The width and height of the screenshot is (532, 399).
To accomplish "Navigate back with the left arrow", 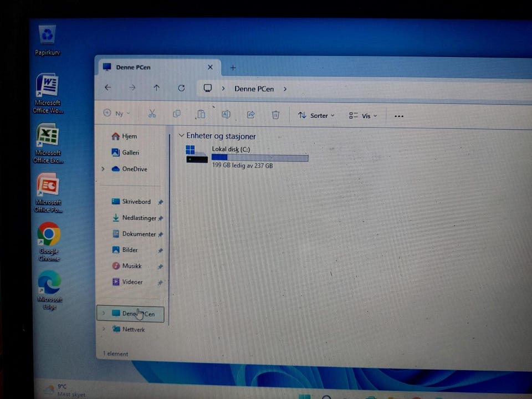I will pos(108,88).
